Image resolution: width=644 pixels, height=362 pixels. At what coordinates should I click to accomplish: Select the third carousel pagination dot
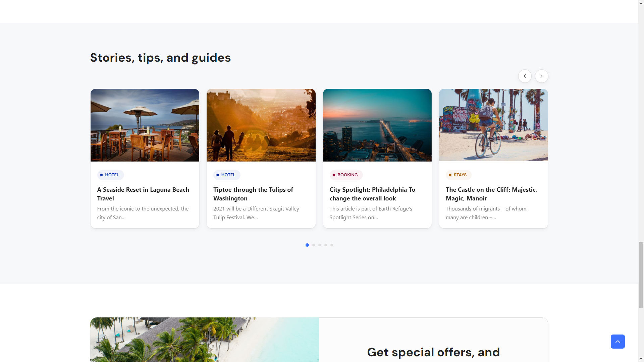click(320, 245)
